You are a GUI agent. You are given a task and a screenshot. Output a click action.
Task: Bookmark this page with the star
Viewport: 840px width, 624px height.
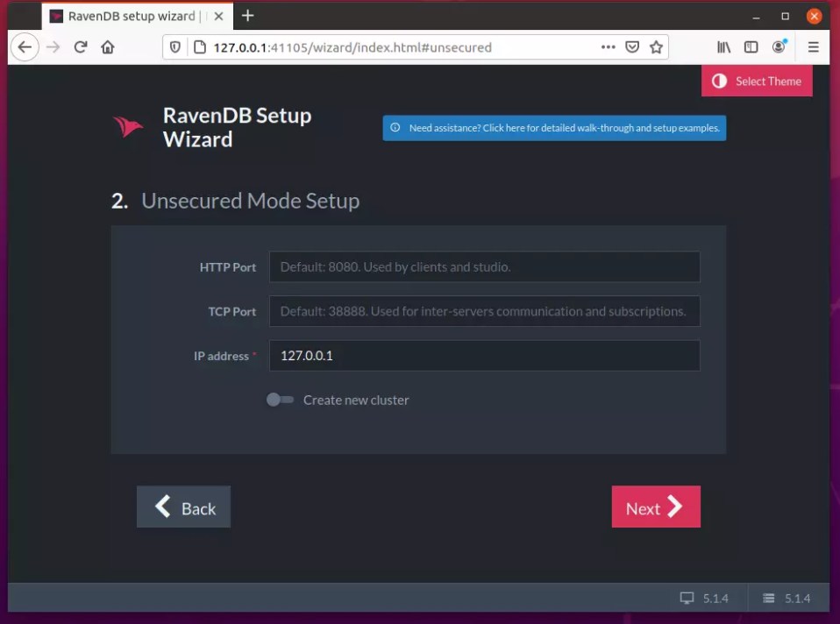coord(657,47)
